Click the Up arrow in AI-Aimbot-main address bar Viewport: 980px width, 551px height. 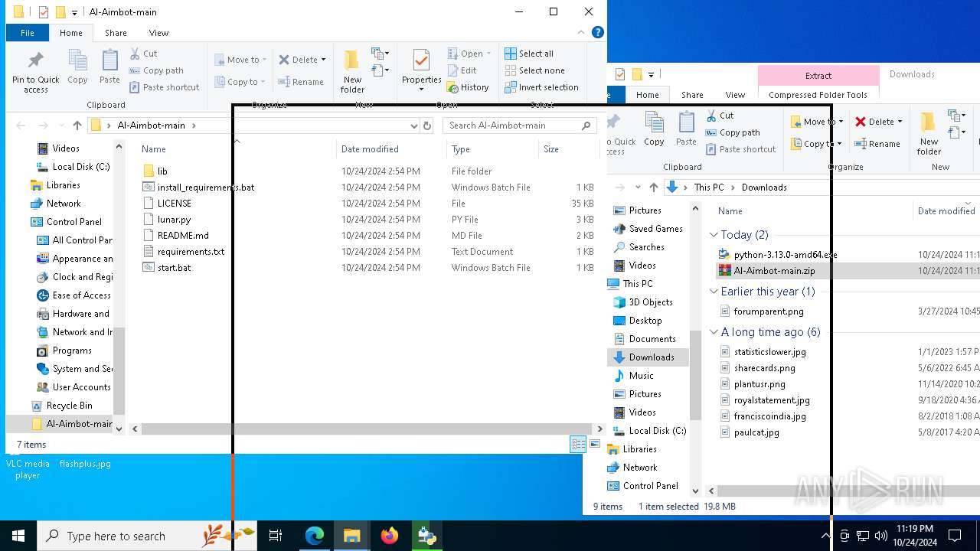(77, 126)
